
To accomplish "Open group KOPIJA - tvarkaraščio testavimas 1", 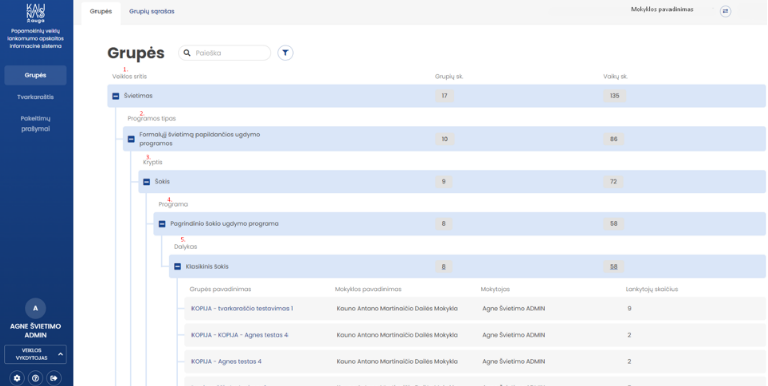I will tap(242, 309).
